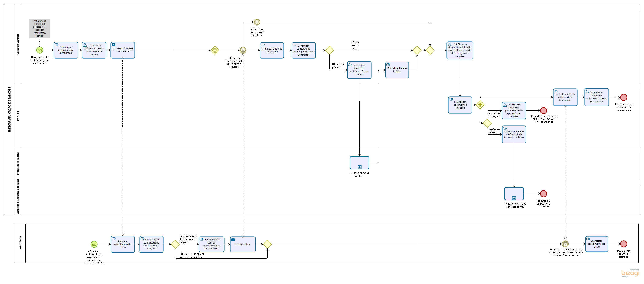Click the envelope icon on task 3. Enviar Ofício

[x=113, y=45]
